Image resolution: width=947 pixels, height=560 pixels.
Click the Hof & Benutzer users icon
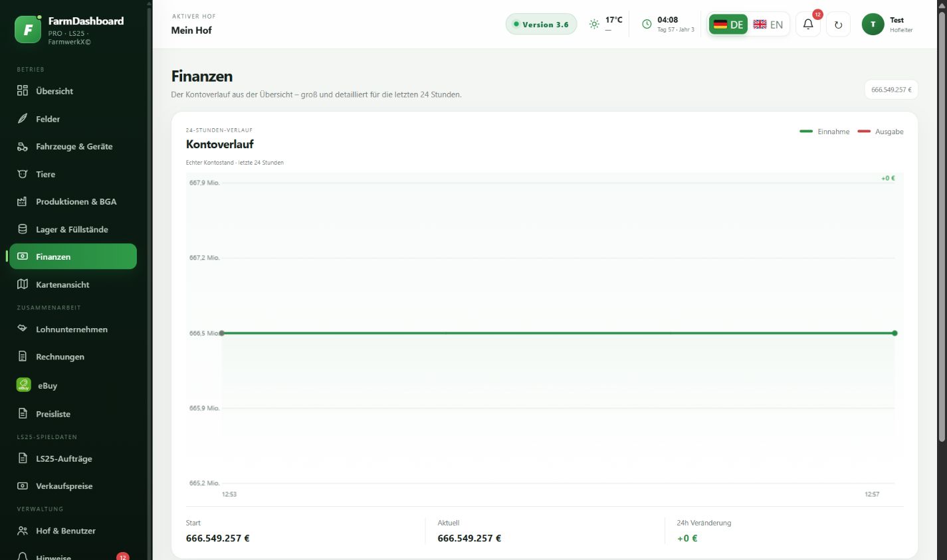tap(23, 531)
